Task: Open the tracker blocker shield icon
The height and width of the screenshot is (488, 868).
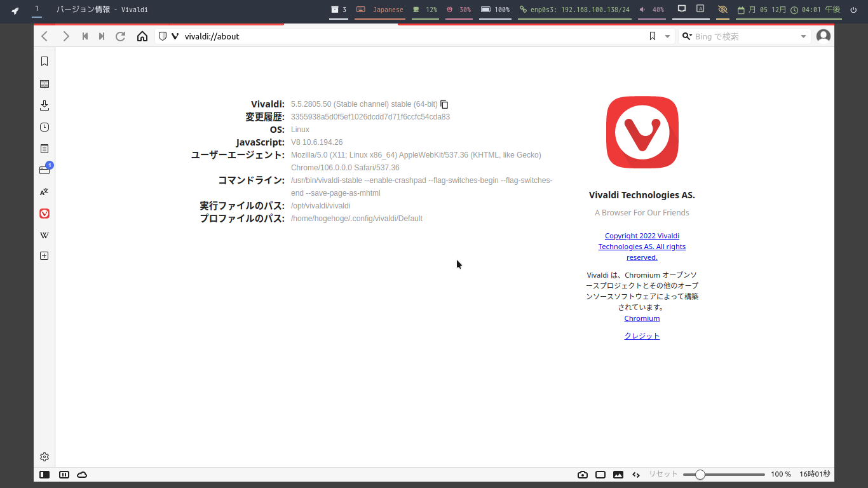Action: pos(163,36)
